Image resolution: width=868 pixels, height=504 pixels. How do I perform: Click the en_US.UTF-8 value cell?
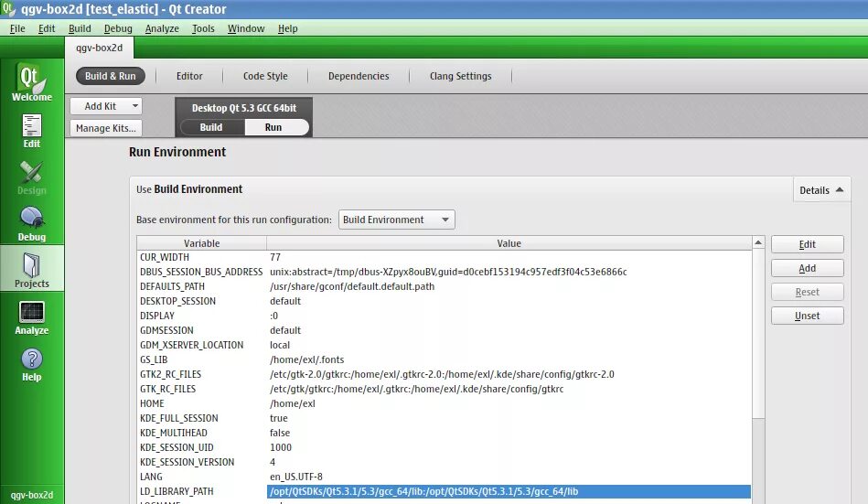296,477
